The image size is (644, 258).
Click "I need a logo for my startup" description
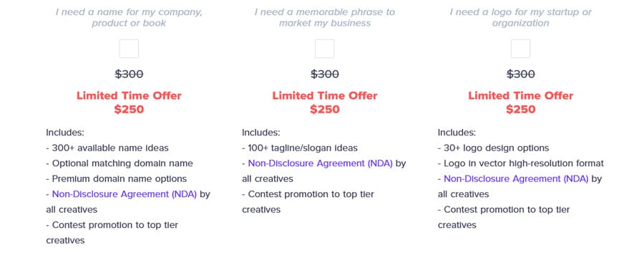[x=520, y=17]
